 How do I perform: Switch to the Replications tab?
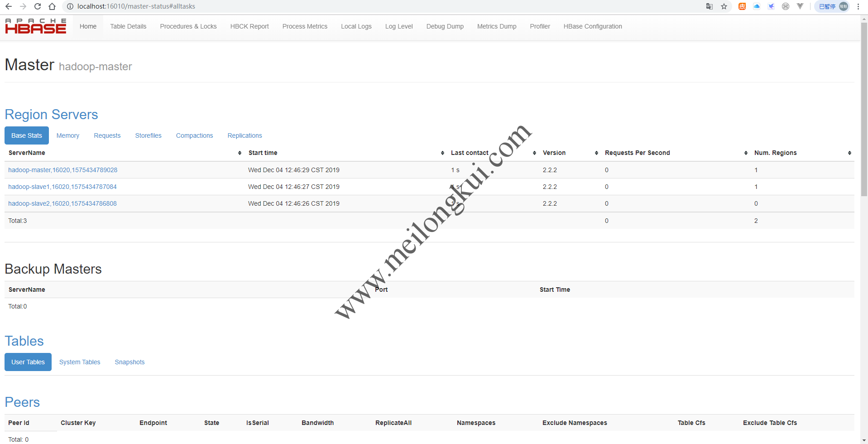click(x=245, y=135)
